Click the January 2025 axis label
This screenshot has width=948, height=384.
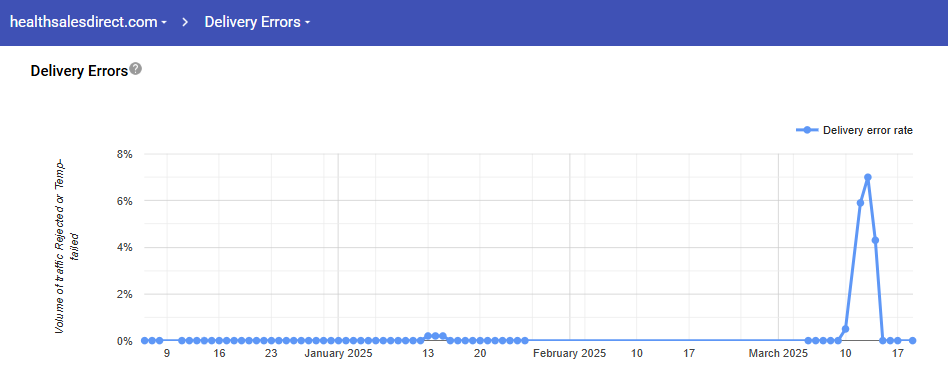(338, 353)
